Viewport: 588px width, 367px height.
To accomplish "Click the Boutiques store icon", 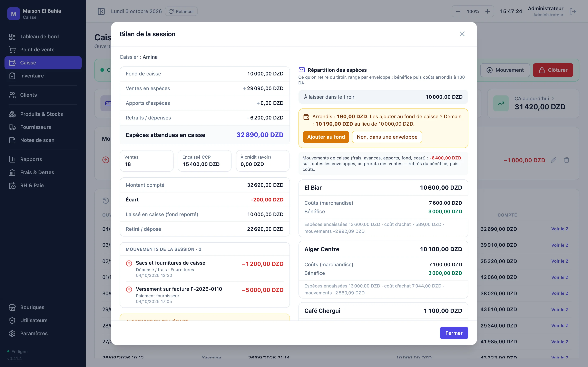I will pyautogui.click(x=12, y=307).
